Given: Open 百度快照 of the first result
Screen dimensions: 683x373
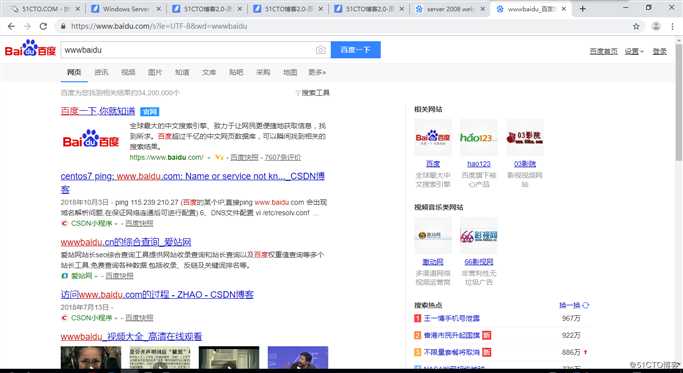Looking at the screenshot, I should (x=244, y=157).
